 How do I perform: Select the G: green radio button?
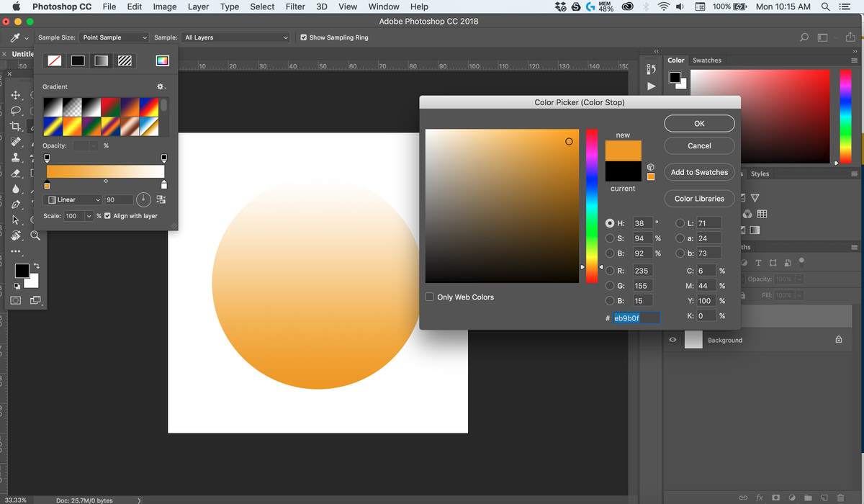(x=610, y=286)
